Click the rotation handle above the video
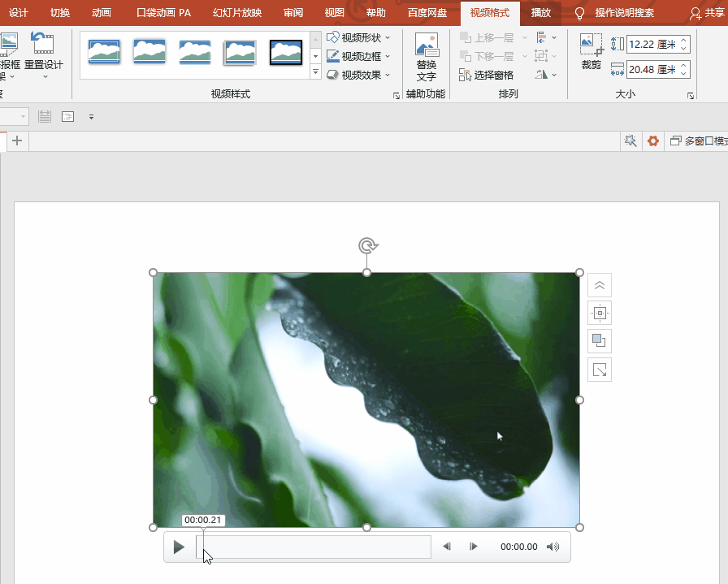Viewport: 728px width, 584px height. 367,245
